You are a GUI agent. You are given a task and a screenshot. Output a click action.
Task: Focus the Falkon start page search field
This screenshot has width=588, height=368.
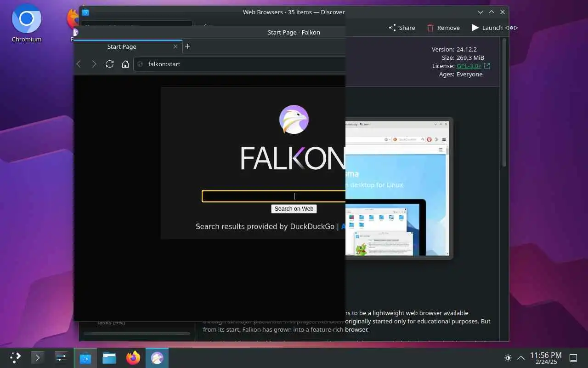274,196
